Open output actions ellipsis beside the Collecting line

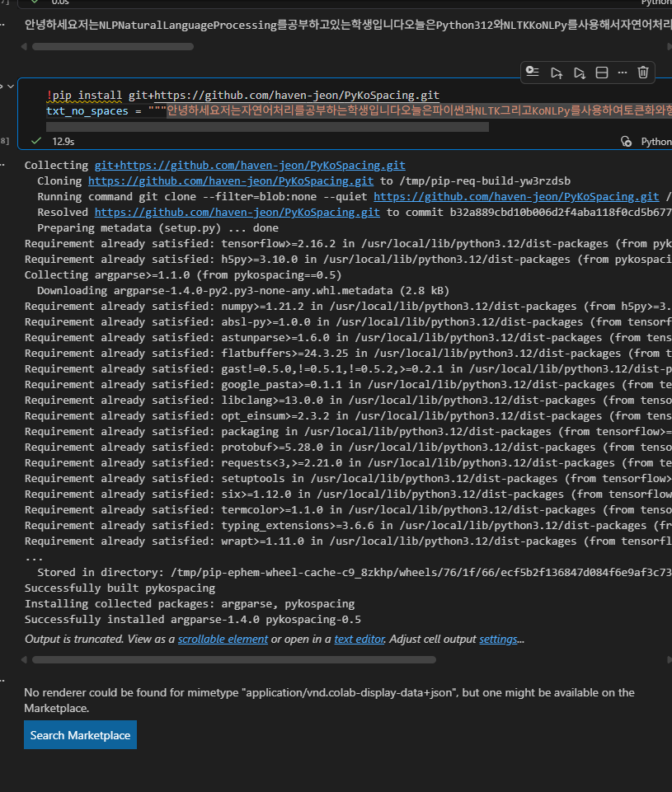(3, 165)
